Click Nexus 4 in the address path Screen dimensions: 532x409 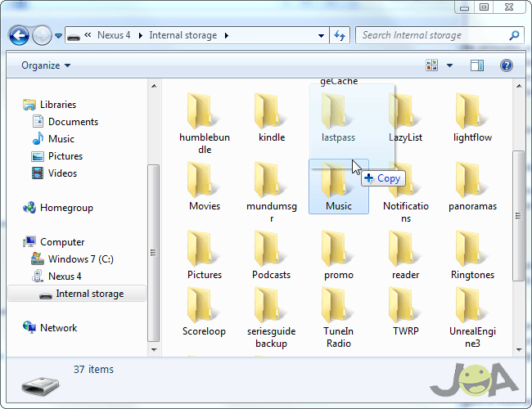click(x=114, y=35)
